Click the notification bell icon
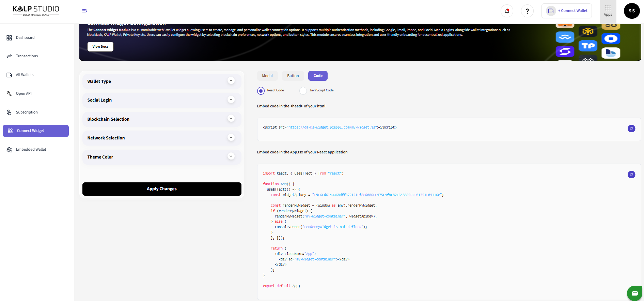 click(x=507, y=11)
